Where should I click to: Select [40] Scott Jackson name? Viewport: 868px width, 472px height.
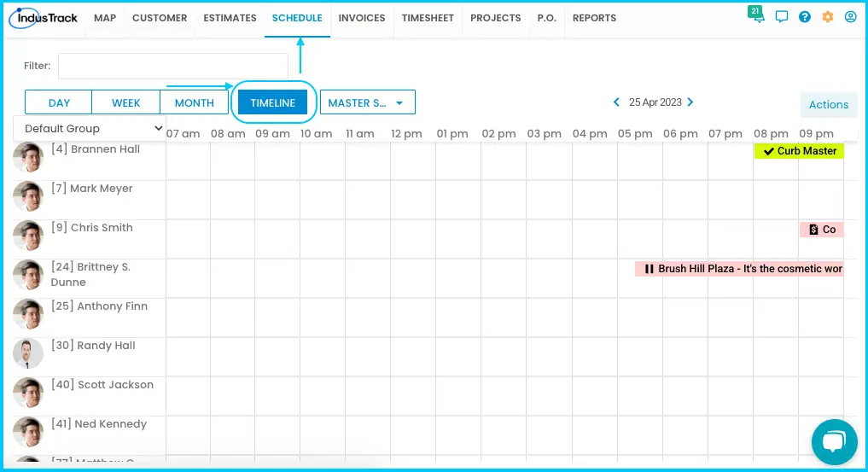coord(102,385)
